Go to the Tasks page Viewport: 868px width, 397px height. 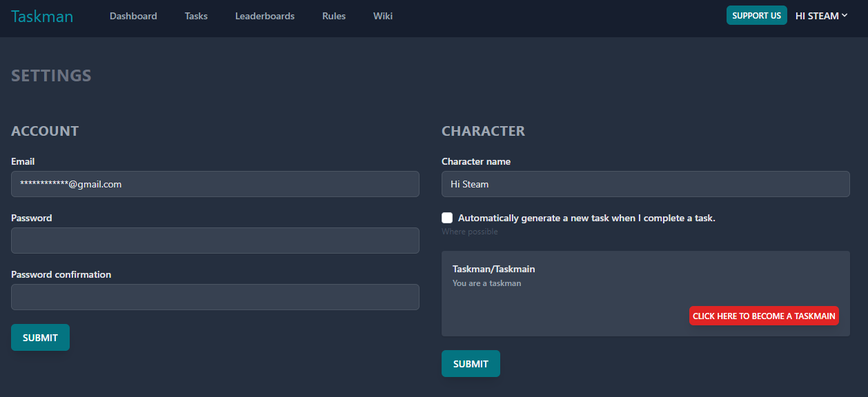[x=196, y=16]
